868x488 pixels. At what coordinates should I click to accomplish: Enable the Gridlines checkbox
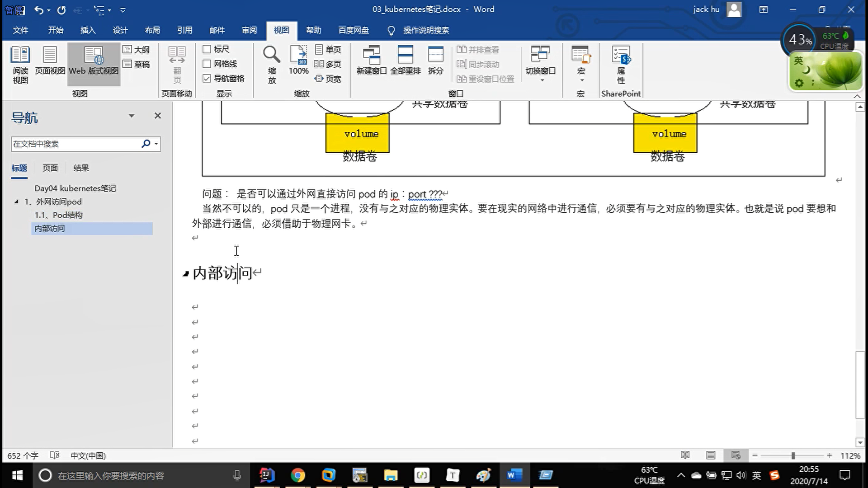pyautogui.click(x=207, y=64)
